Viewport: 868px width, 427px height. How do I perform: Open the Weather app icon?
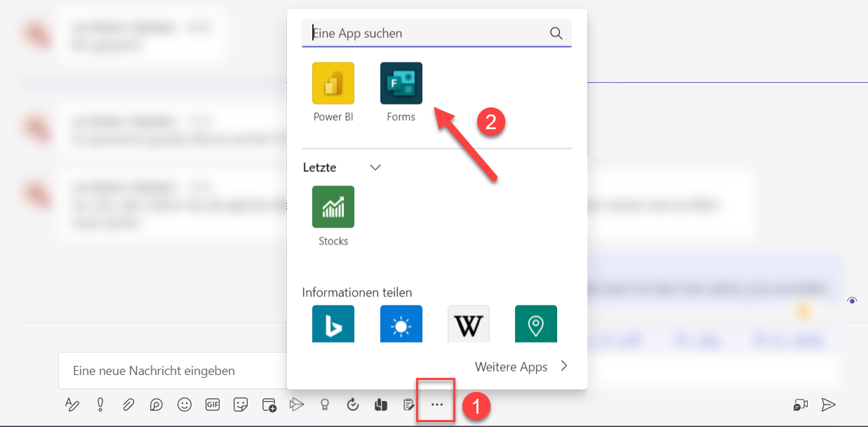coord(401,324)
